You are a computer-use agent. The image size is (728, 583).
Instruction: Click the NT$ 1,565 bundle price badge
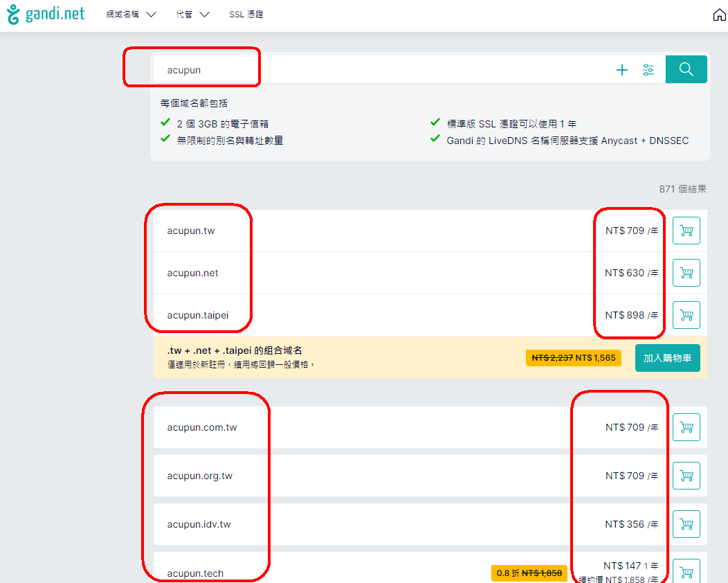(574, 358)
